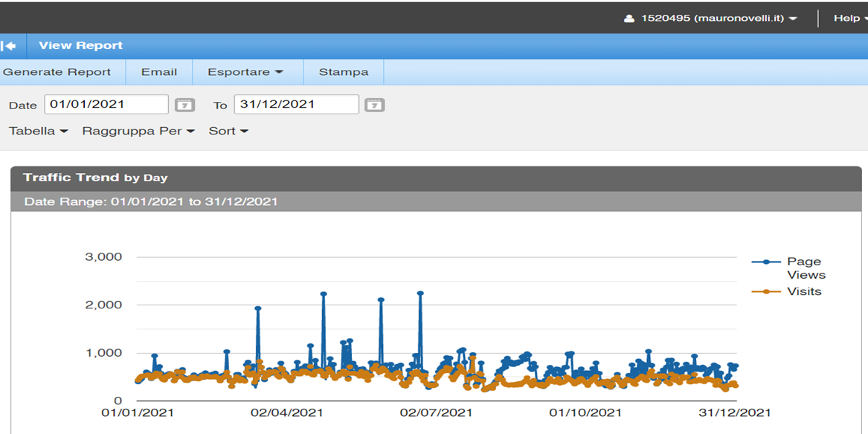The width and height of the screenshot is (868, 434).
Task: Click the View Report header title
Action: [81, 45]
